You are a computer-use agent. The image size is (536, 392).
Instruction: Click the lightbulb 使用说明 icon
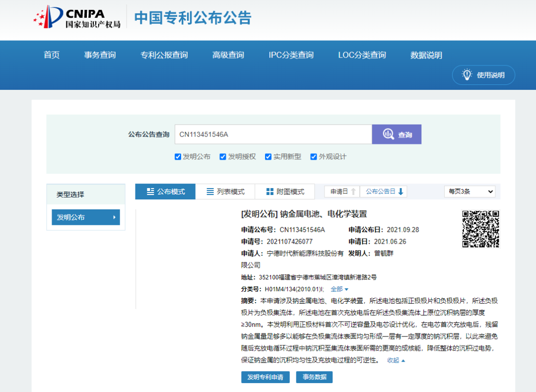click(467, 75)
